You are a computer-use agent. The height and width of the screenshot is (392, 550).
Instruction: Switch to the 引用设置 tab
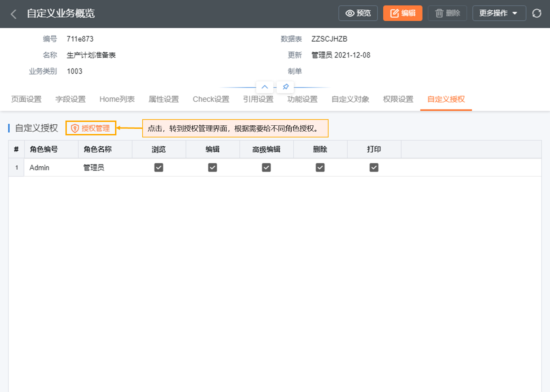258,99
